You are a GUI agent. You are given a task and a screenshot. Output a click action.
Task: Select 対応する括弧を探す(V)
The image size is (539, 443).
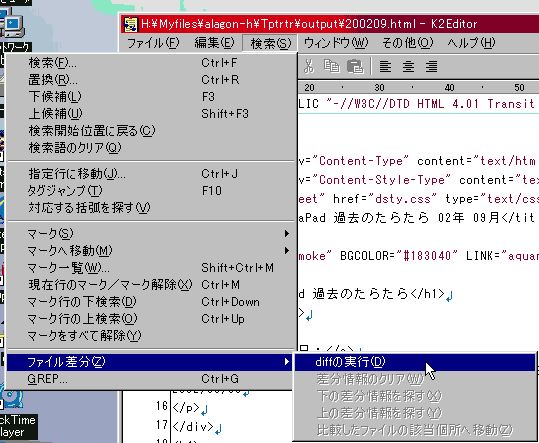pyautogui.click(x=150, y=208)
